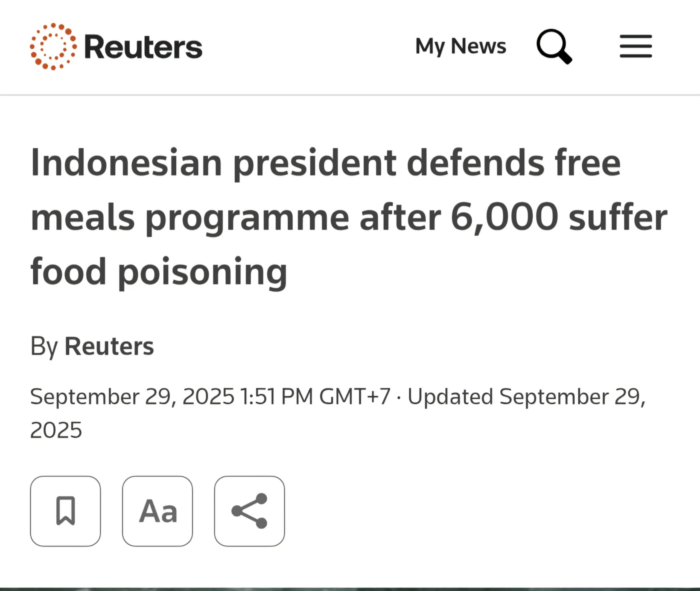Open the Aa text size options
700x591 pixels.
(157, 511)
